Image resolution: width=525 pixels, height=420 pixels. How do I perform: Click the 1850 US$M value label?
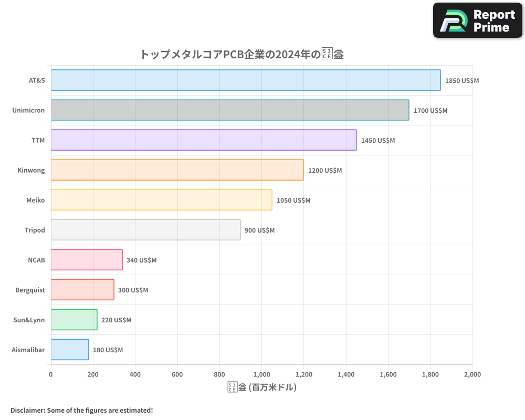click(461, 80)
